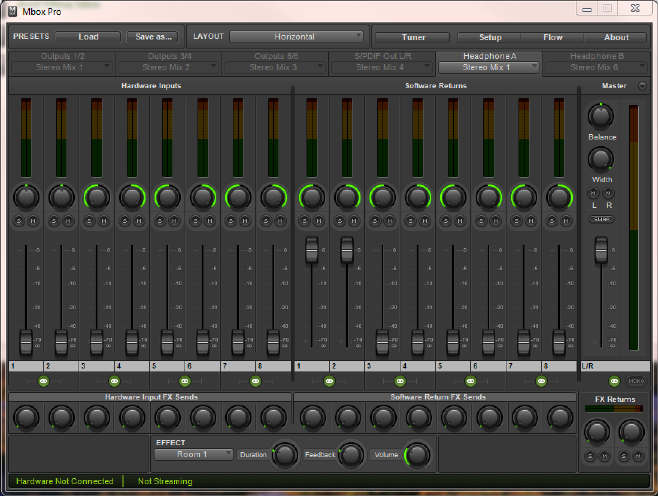658x496 pixels.
Task: Click the effect Volume knob
Action: coord(417,454)
